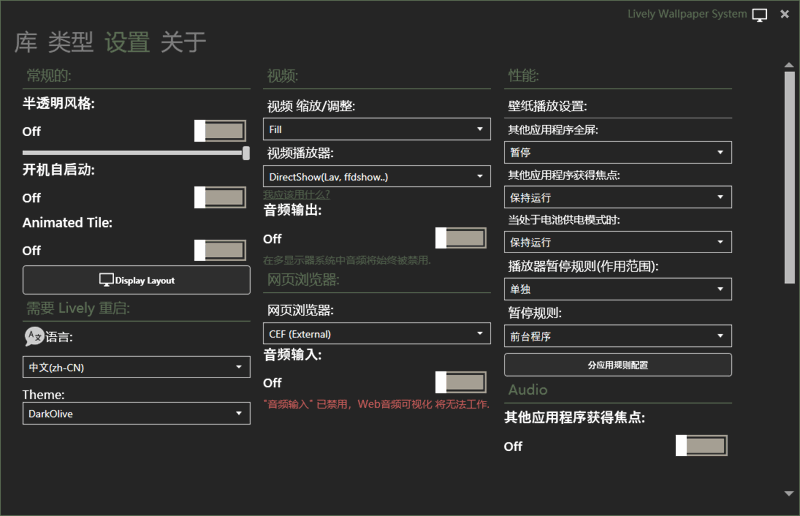The width and height of the screenshot is (800, 516).
Task: Expand the 当处于电池供电模式时 dropdown
Action: tap(618, 242)
